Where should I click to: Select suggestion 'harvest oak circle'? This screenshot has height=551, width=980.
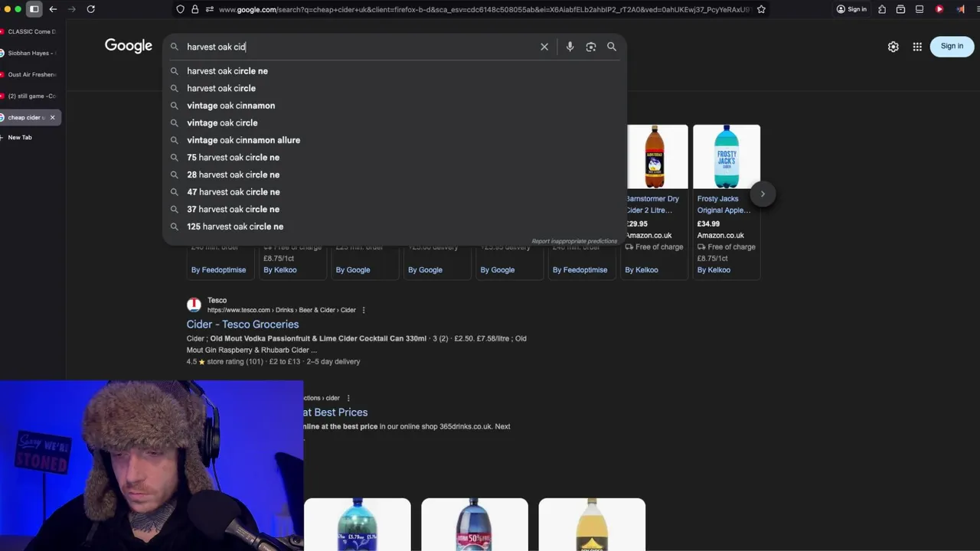pyautogui.click(x=394, y=88)
